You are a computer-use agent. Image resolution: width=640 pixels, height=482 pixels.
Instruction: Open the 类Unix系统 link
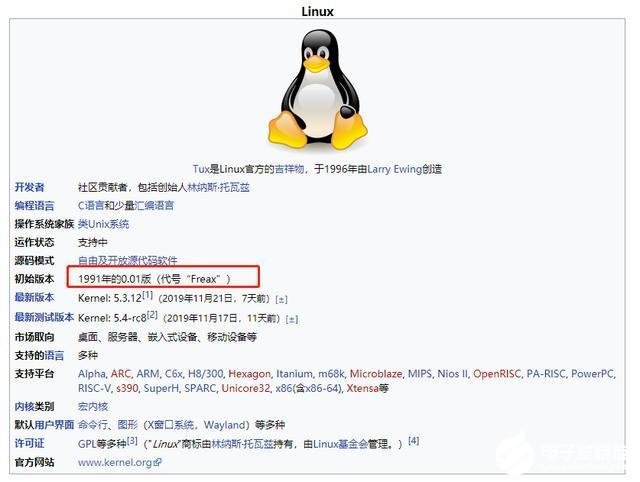pyautogui.click(x=104, y=224)
